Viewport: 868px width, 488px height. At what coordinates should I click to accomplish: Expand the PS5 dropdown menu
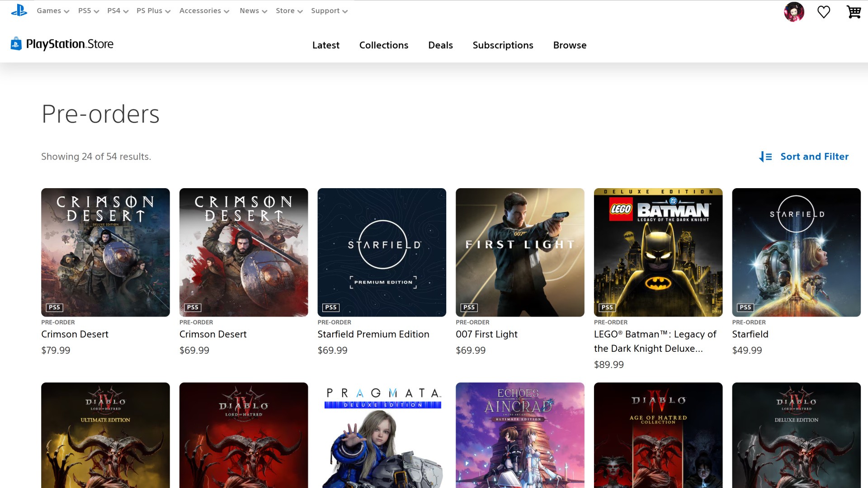tap(88, 11)
